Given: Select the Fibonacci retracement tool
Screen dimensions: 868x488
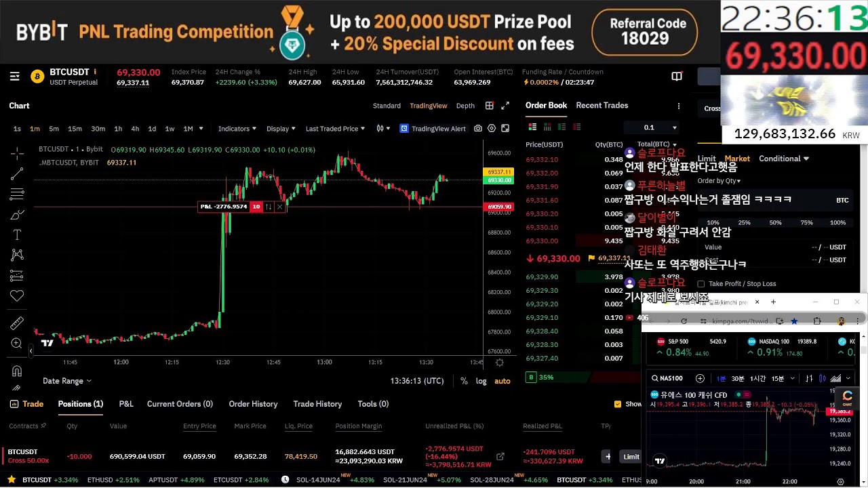Looking at the screenshot, I should coord(17,195).
